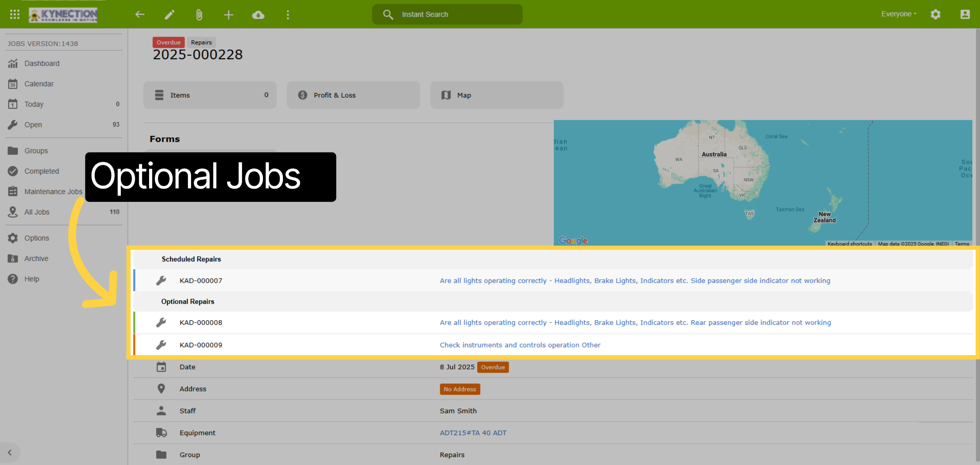Click the location pin icon in the Address row
This screenshot has width=980, height=465.
(161, 389)
